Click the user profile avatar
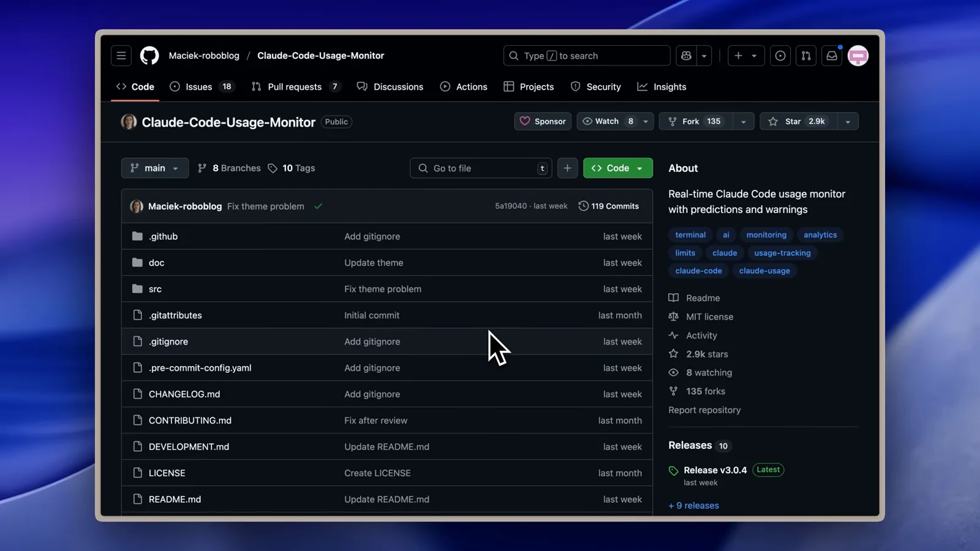Screen dimensions: 980x551 click(858, 56)
